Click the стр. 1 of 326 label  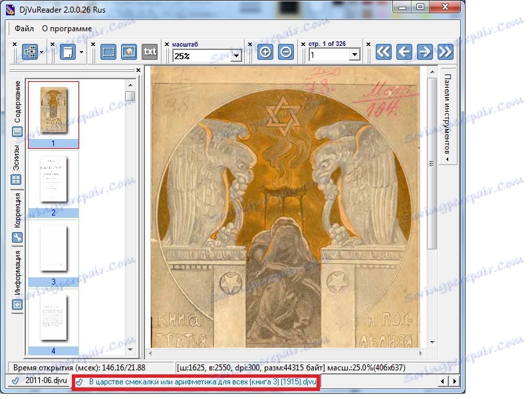point(327,44)
